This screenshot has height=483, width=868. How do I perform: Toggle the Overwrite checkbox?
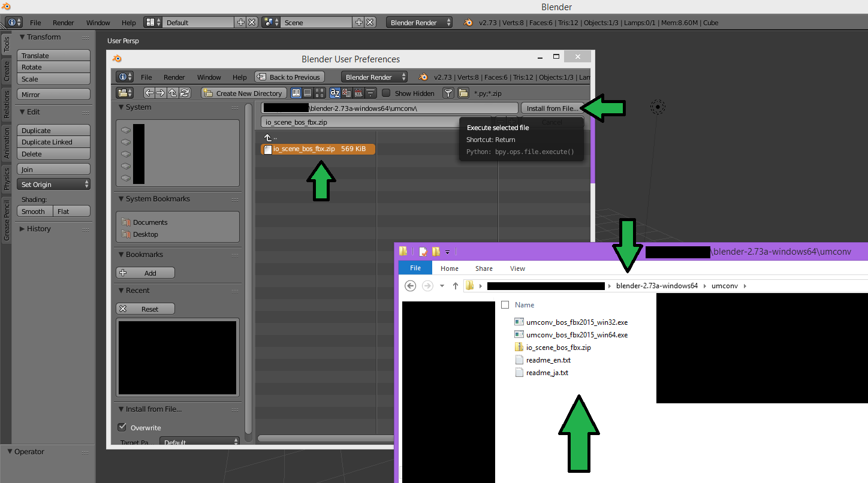pos(122,427)
